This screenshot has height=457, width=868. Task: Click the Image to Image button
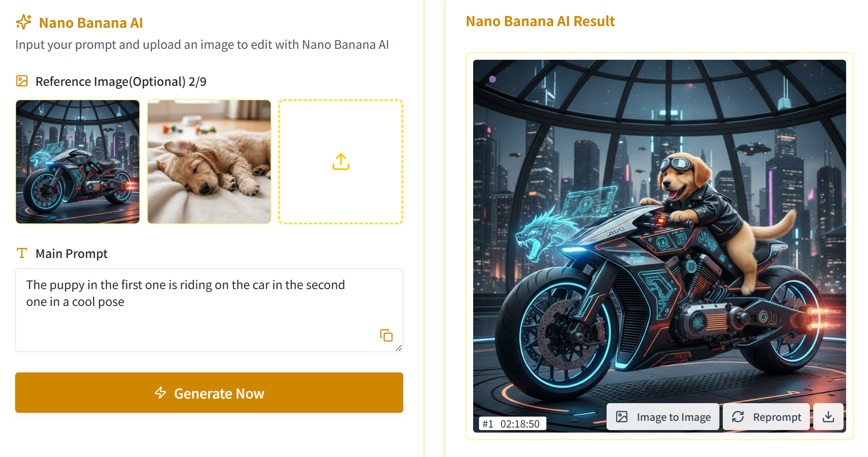[663, 417]
